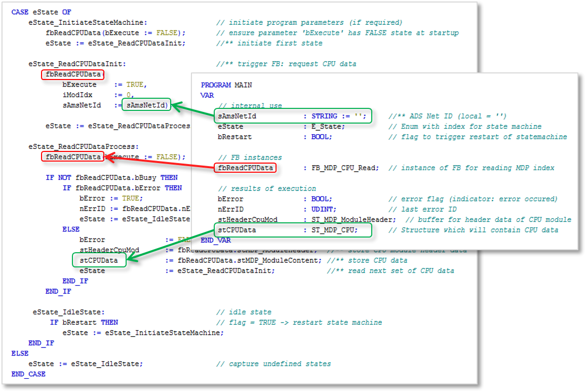Select the '//** initiate first state' comment
587x392 pixels.
pos(269,43)
